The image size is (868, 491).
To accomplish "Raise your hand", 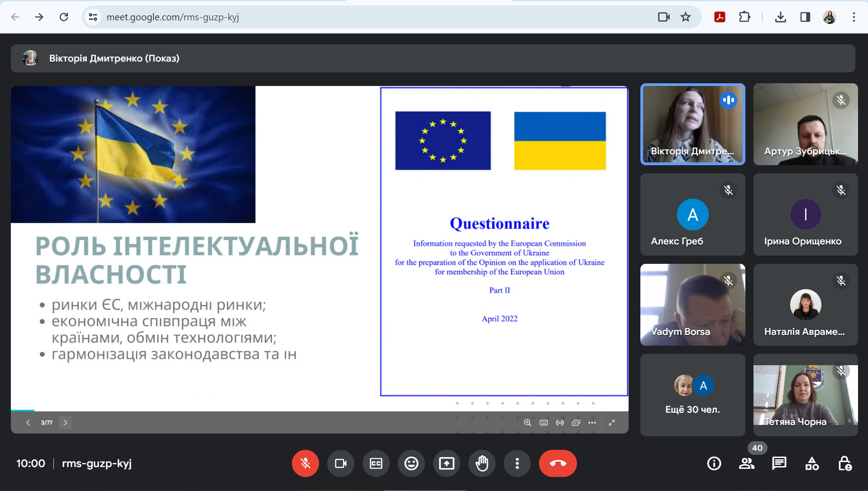I will coord(482,463).
